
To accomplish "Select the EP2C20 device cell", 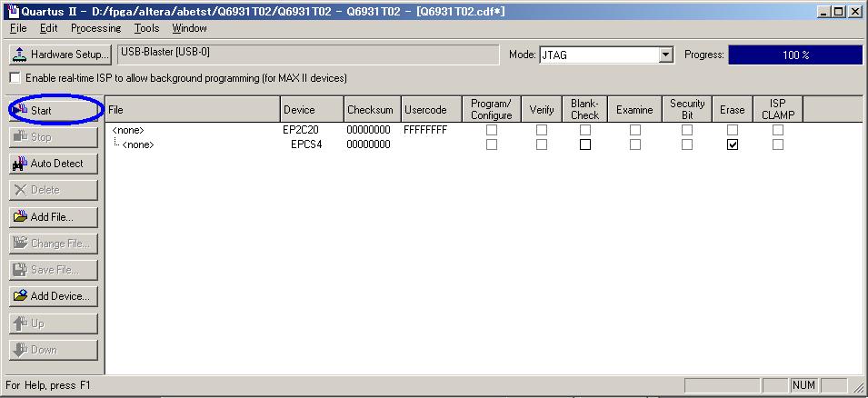I will [301, 130].
